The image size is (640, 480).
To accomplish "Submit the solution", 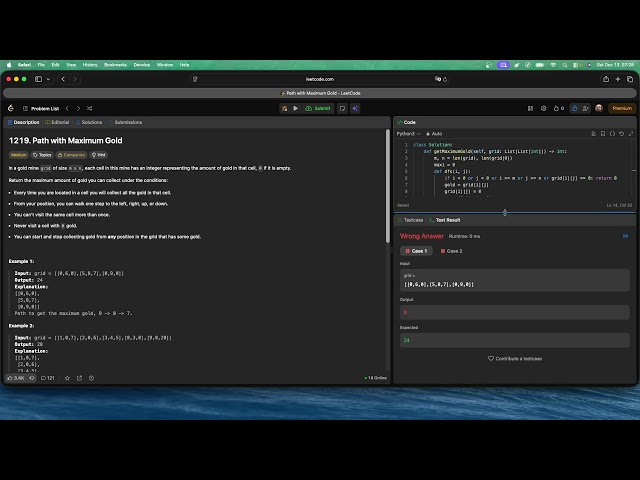I will (x=320, y=108).
